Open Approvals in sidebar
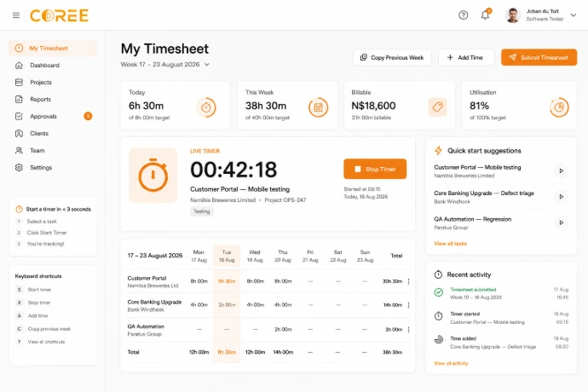588x392 pixels. coord(53,116)
